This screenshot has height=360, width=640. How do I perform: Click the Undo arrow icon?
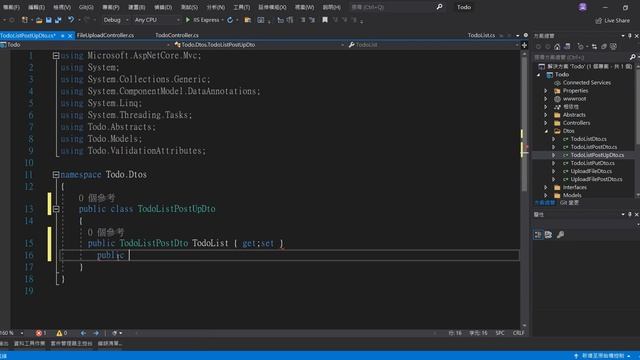[x=71, y=20]
